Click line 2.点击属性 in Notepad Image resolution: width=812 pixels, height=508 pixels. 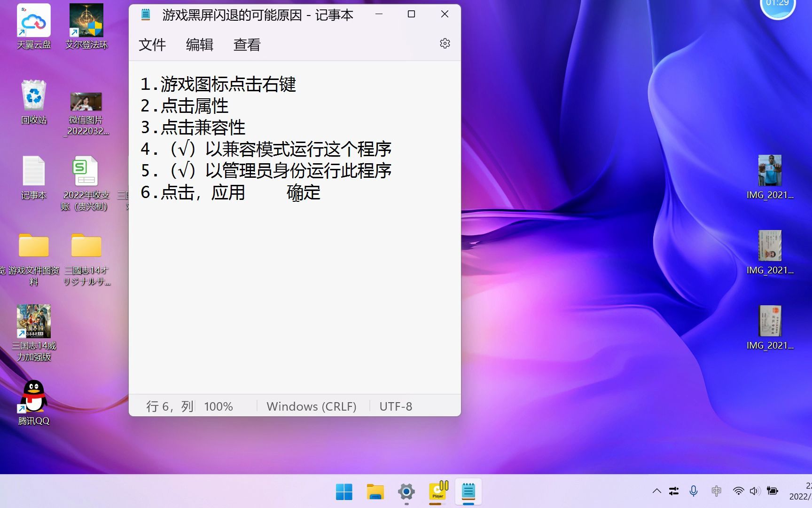(184, 106)
